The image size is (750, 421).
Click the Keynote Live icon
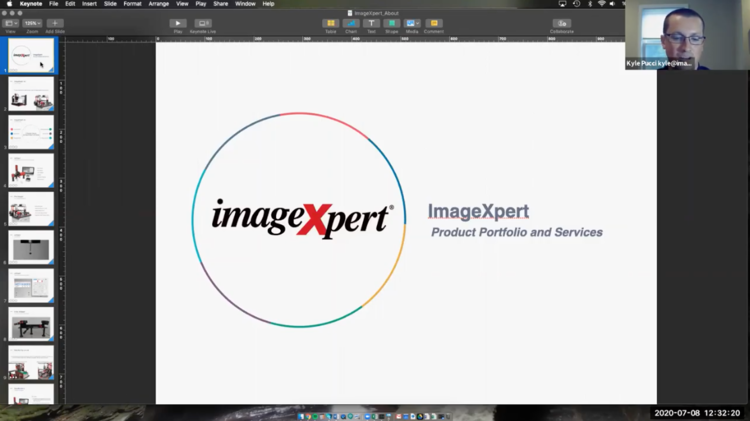click(x=203, y=23)
